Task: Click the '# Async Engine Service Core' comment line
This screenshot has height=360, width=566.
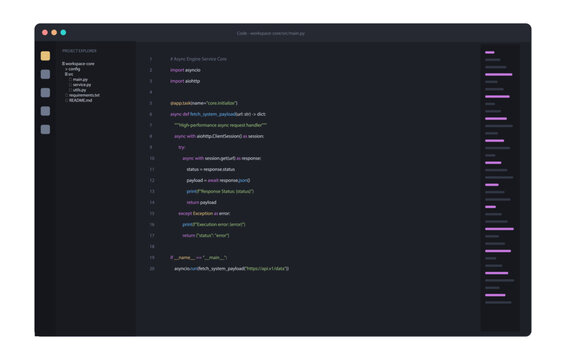Action: pos(199,59)
